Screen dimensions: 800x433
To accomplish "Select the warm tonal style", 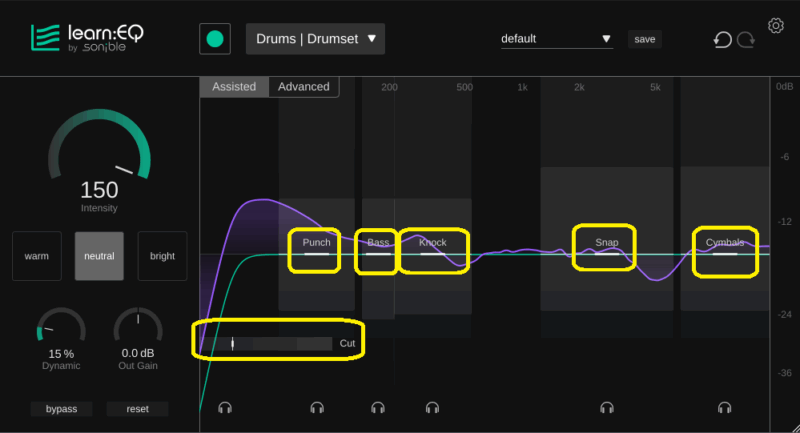I will tap(37, 256).
